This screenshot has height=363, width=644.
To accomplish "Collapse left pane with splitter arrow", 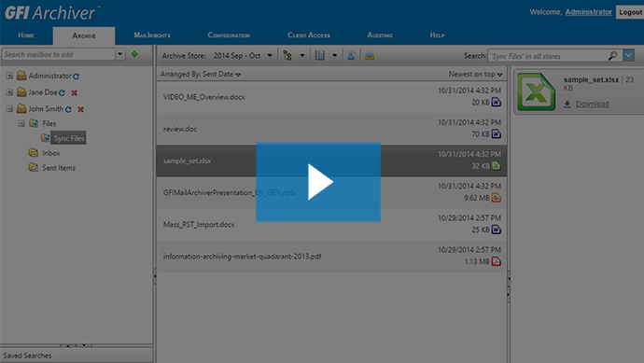I will (155, 276).
